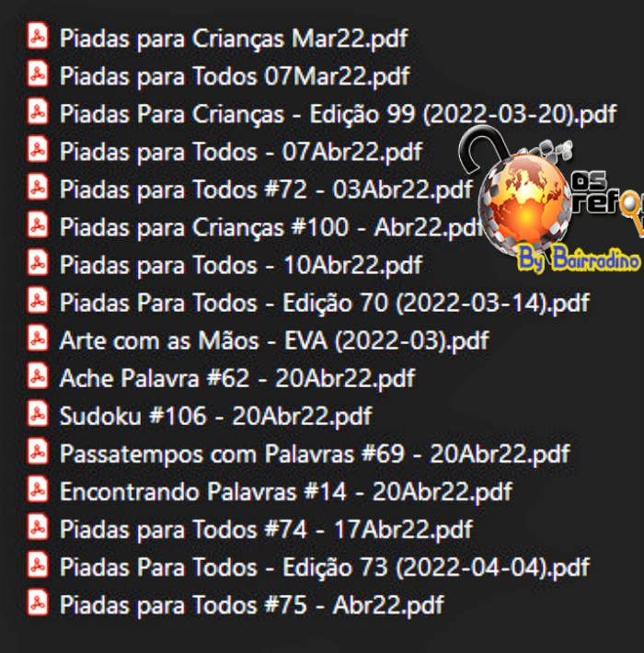Click the PDF icon next to Ache Palavra #62
This screenshot has height=653, width=644.
click(x=38, y=376)
